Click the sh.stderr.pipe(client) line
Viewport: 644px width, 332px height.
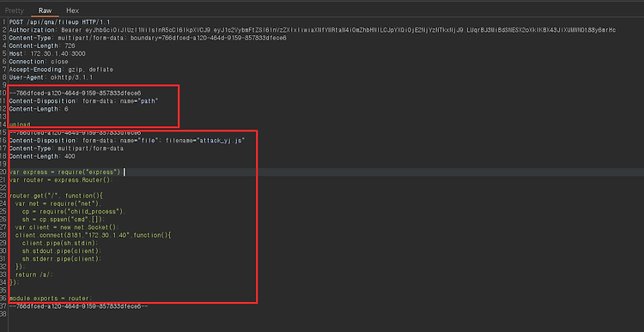[62, 258]
